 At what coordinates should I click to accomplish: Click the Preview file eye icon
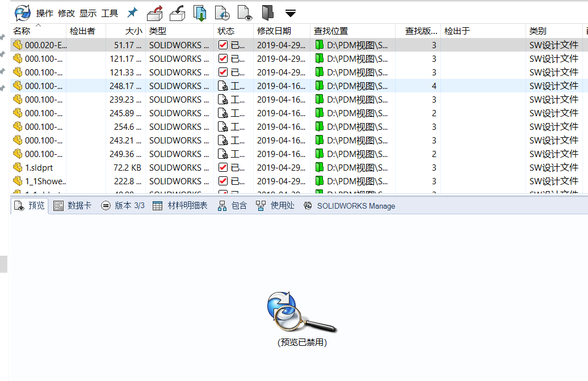[x=245, y=12]
